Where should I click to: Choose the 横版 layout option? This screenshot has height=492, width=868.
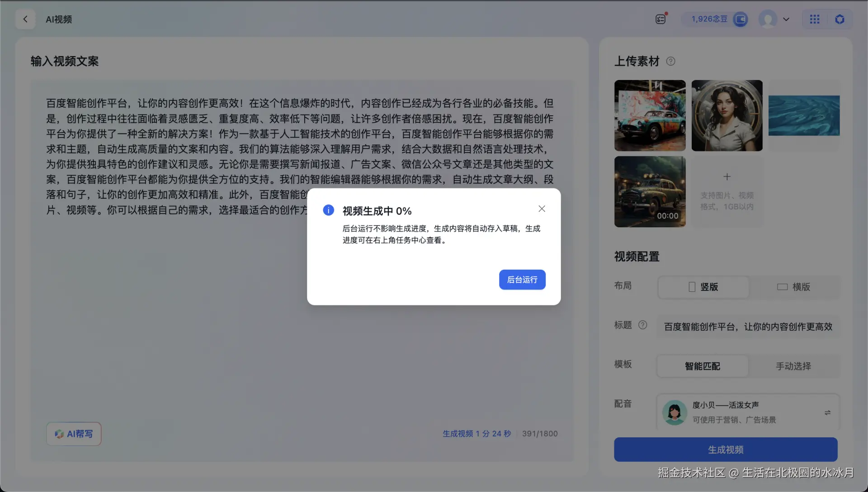(x=794, y=287)
